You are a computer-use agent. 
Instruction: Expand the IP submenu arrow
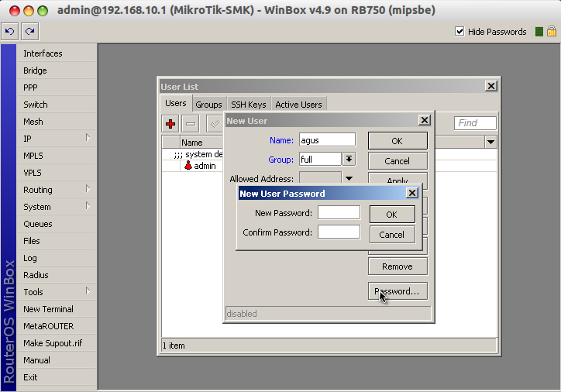point(88,138)
